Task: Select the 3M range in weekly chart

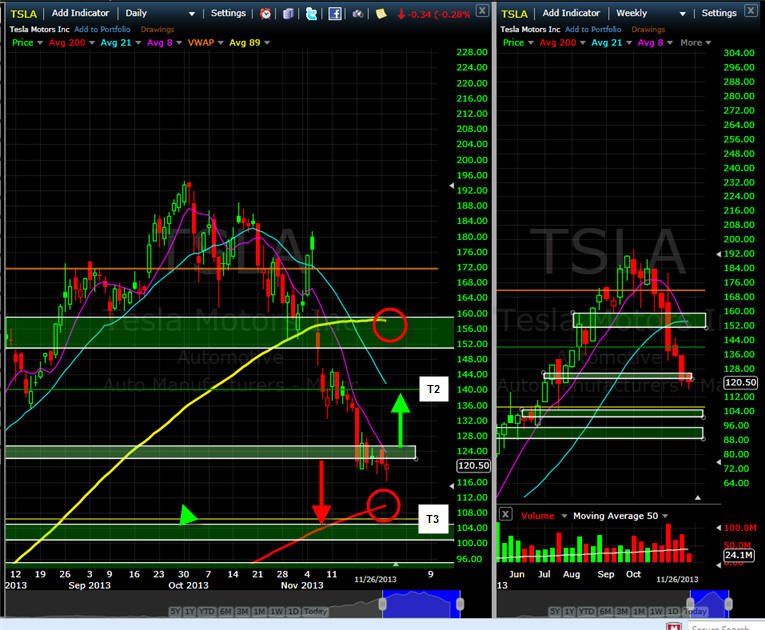Action: tap(622, 611)
